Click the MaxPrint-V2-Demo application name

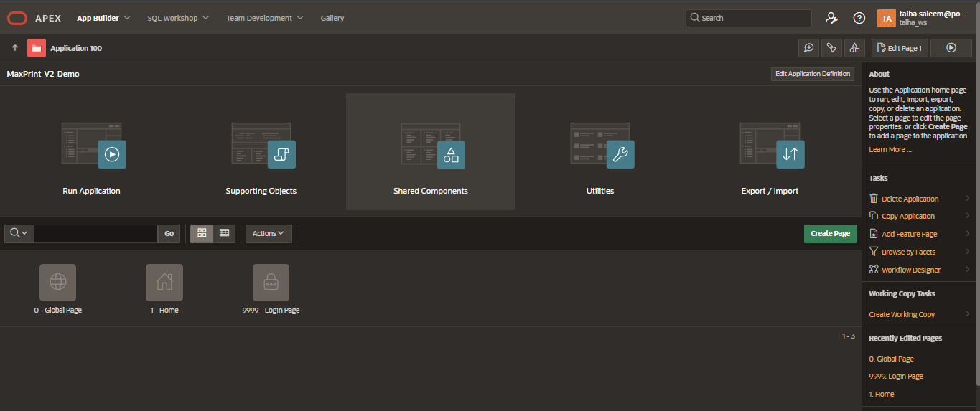click(43, 74)
